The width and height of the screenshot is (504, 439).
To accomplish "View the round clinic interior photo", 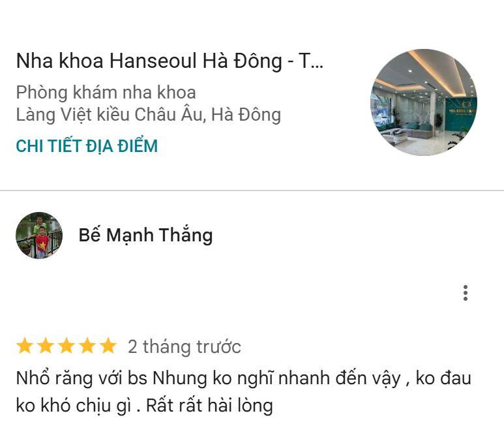I will click(x=424, y=102).
